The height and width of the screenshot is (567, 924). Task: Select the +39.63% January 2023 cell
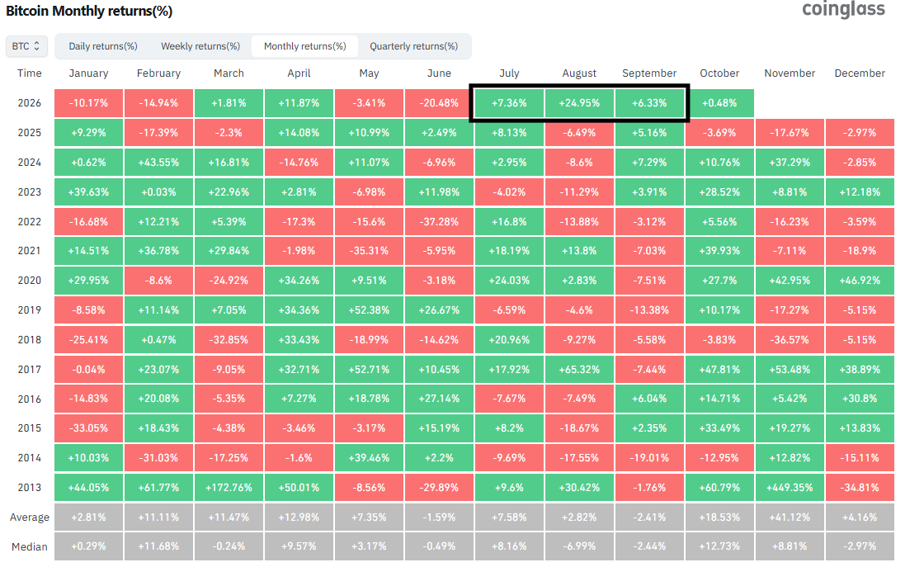[x=88, y=192]
